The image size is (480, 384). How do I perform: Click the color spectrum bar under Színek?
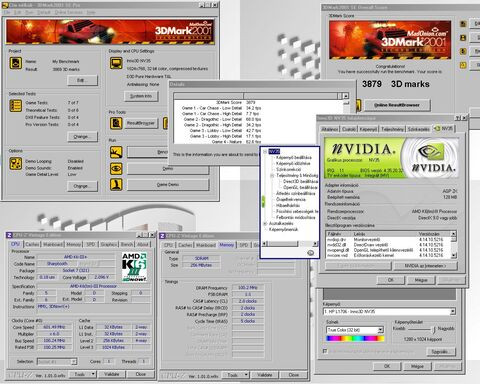[355, 339]
